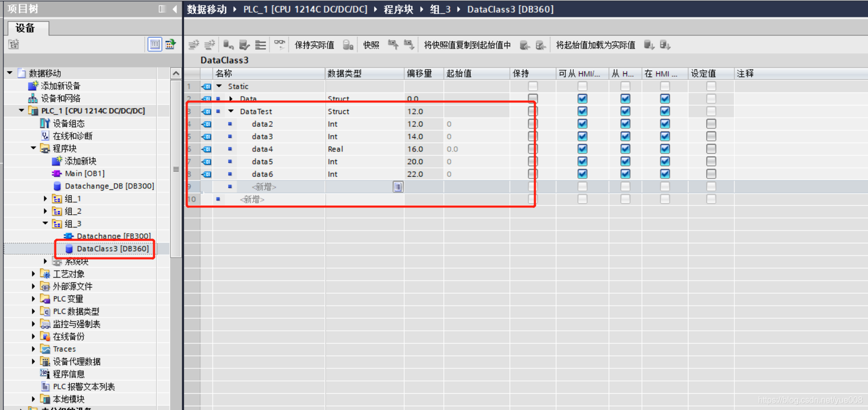Image resolution: width=868 pixels, height=410 pixels.
Task: Open data type dropdown in 新增 row
Action: tap(398, 187)
